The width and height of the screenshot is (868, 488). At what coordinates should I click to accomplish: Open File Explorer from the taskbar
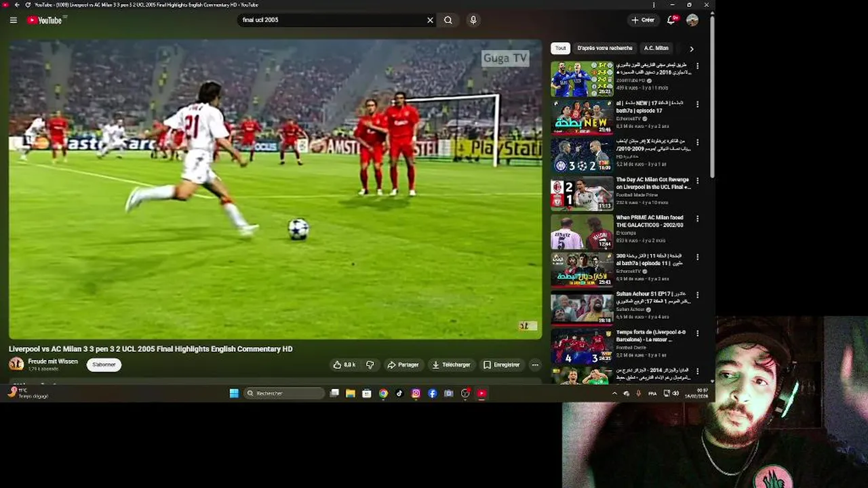point(351,393)
